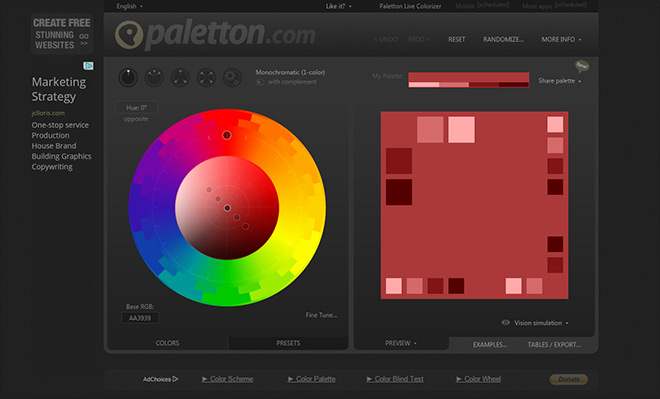Click the speech bubble icon above Share palette
The image size is (660, 399).
[x=582, y=66]
